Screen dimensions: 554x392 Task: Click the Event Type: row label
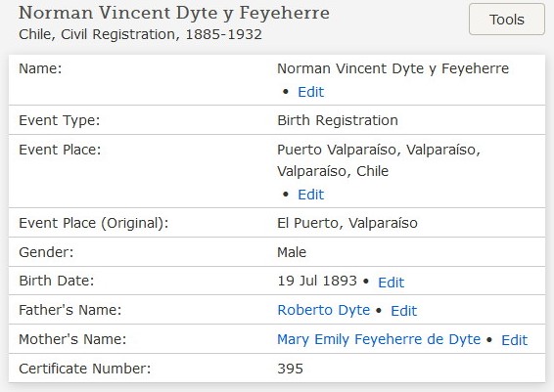point(60,120)
